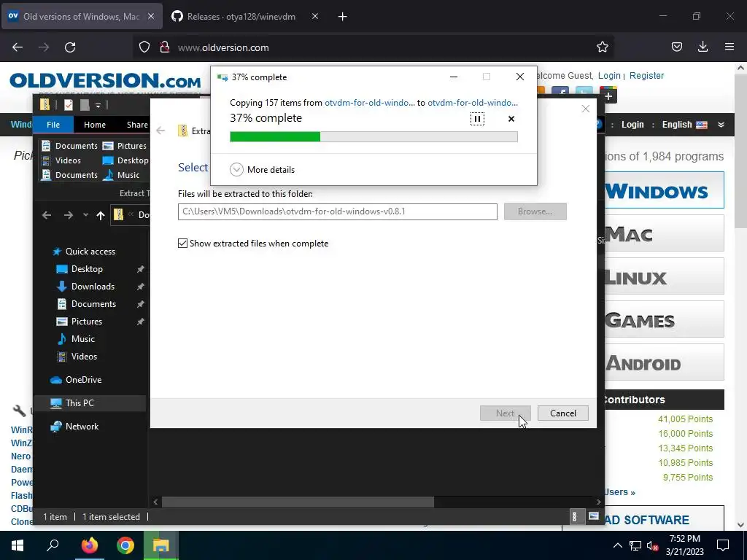Click Explorer back navigation arrow

point(46,215)
